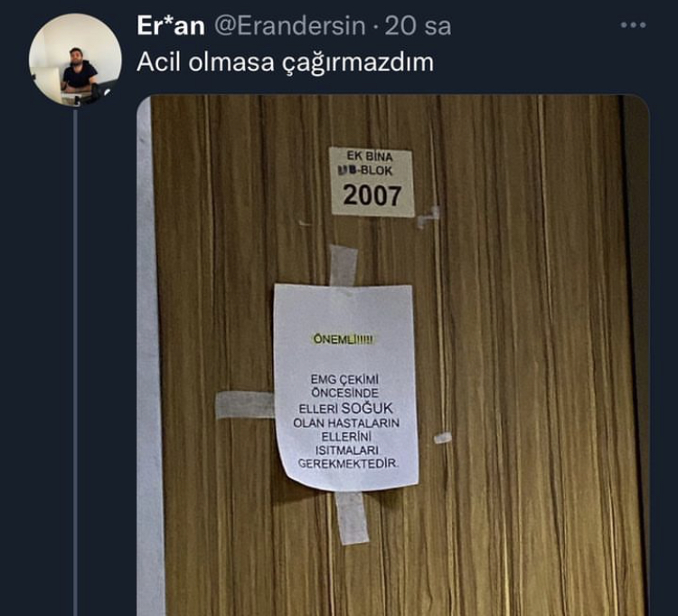The image size is (678, 616).
Task: Open the three-dot more options menu
Action: pyautogui.click(x=633, y=25)
